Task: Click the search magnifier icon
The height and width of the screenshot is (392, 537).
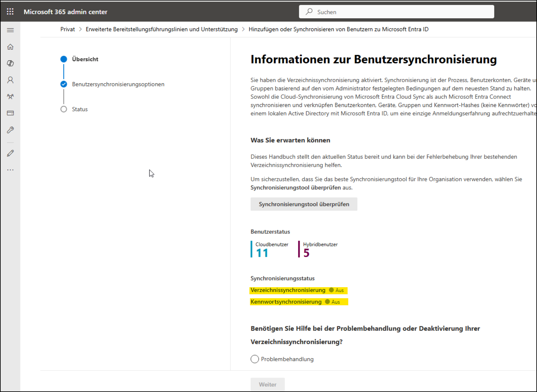Action: [x=309, y=12]
